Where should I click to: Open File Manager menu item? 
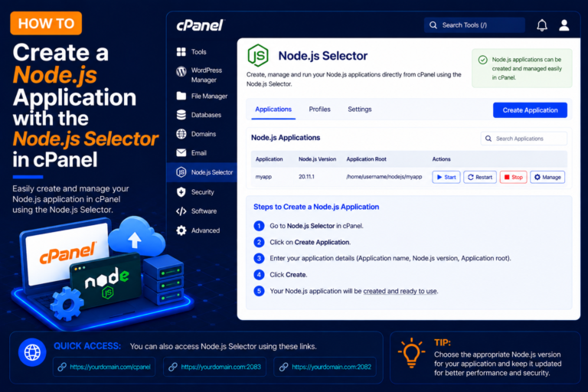(209, 96)
